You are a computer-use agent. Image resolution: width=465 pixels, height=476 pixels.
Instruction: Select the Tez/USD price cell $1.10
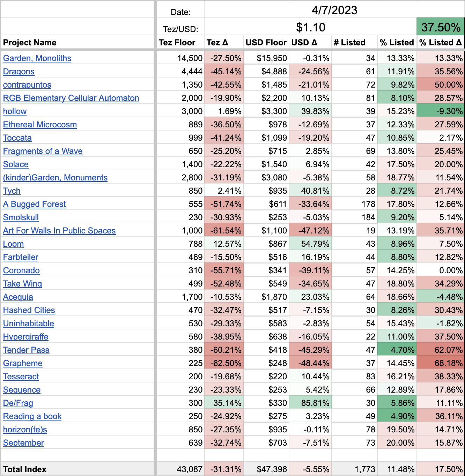pos(310,27)
